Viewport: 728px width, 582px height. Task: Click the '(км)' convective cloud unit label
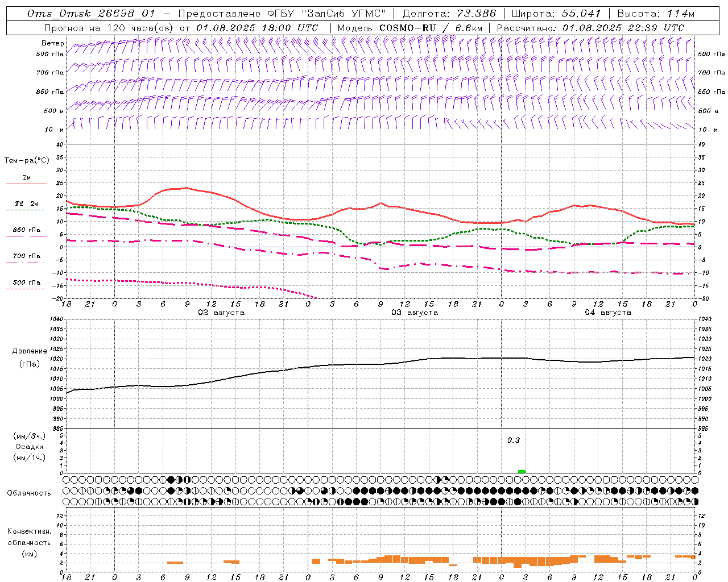tap(30, 554)
